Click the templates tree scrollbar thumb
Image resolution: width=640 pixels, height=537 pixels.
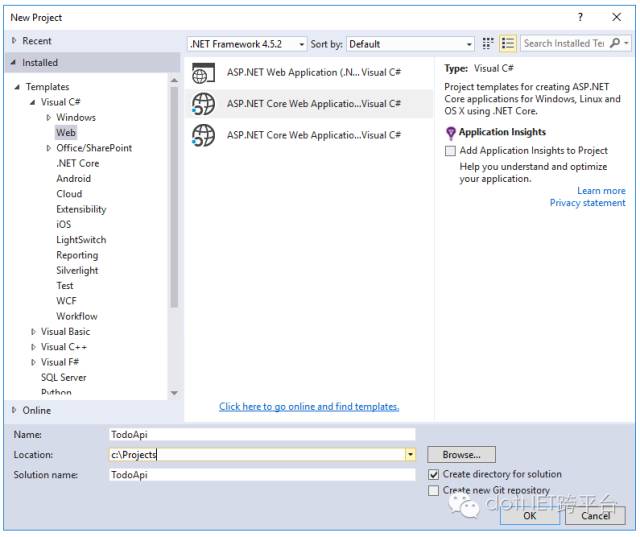pyautogui.click(x=174, y=197)
